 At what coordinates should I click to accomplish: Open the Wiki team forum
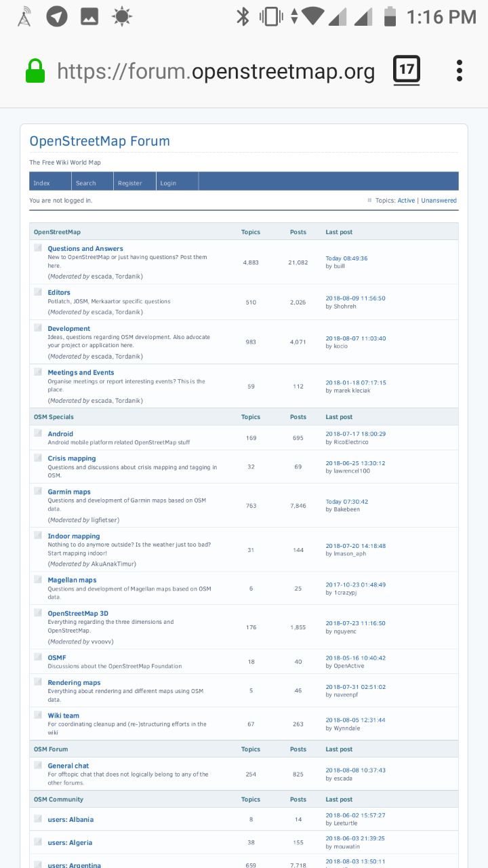point(64,716)
